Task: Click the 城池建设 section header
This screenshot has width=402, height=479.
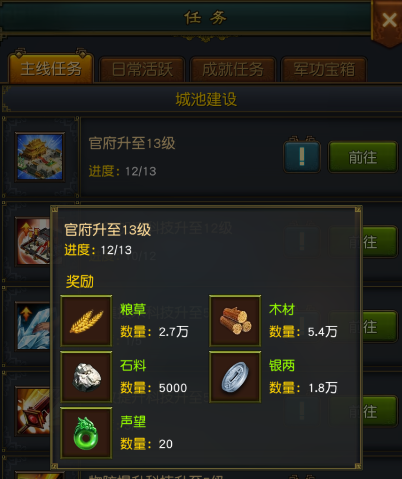Action: tap(206, 99)
